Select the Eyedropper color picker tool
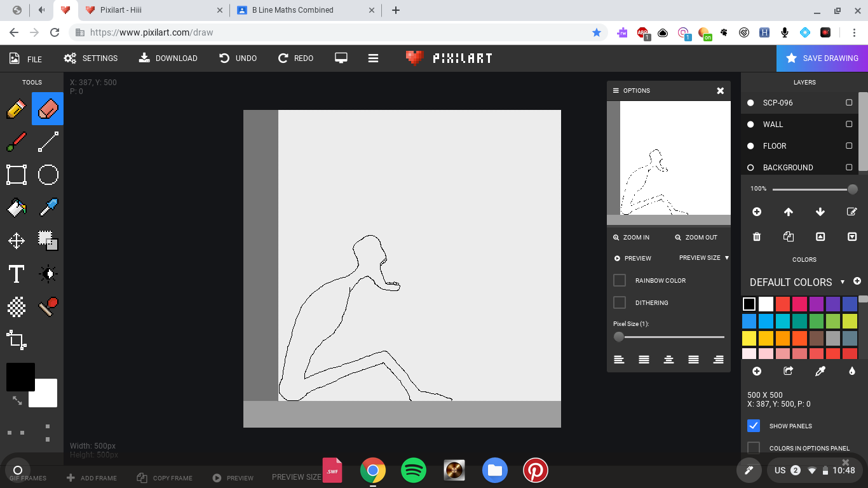This screenshot has height=488, width=868. 48,208
